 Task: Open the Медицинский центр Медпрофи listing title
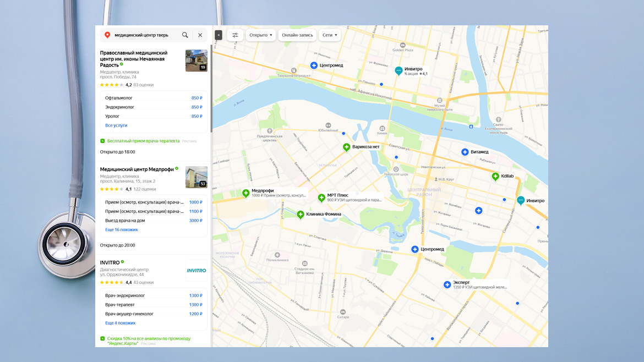click(x=137, y=169)
